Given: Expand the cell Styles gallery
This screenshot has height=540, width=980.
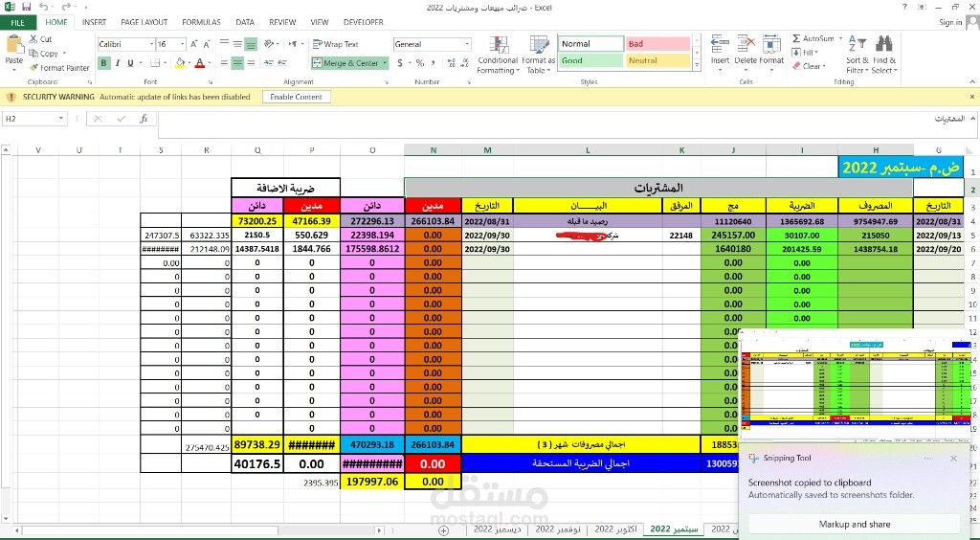Looking at the screenshot, I should tap(697, 66).
